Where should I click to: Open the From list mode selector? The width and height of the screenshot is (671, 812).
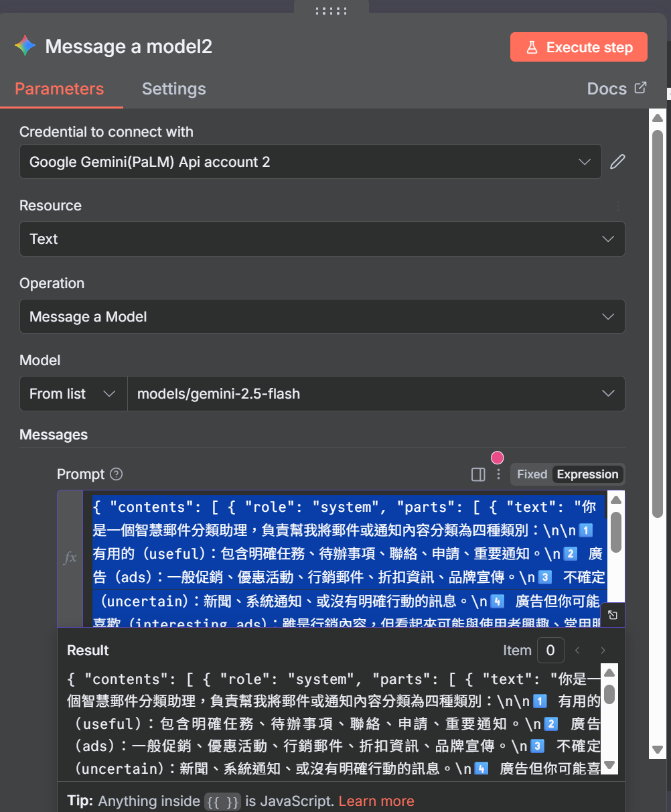coord(73,394)
